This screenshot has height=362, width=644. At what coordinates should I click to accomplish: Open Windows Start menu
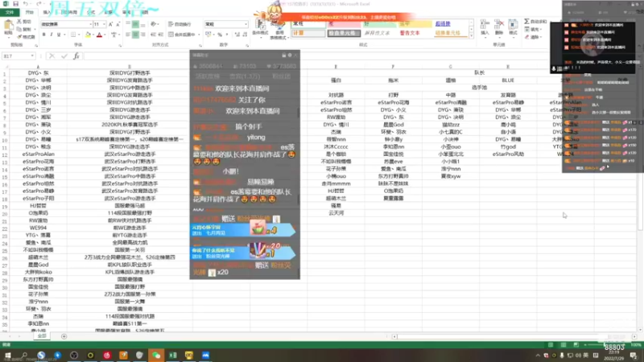tap(7, 356)
